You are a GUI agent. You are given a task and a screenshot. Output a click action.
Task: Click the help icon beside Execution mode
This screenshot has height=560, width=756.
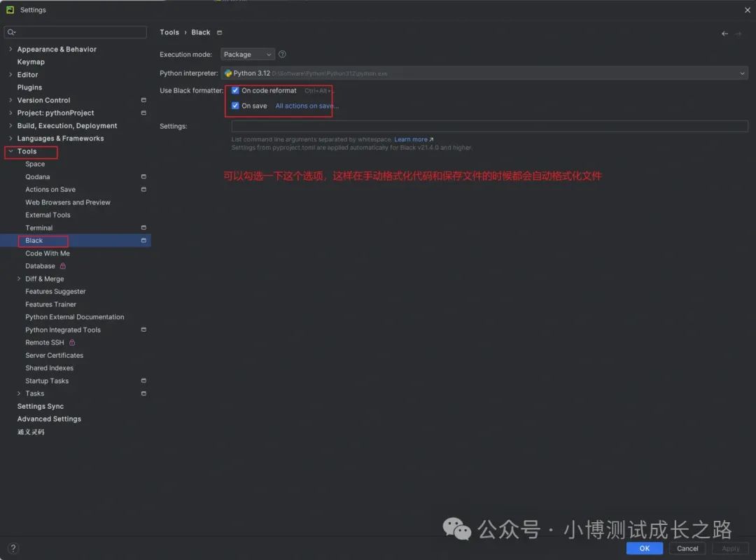(x=283, y=55)
